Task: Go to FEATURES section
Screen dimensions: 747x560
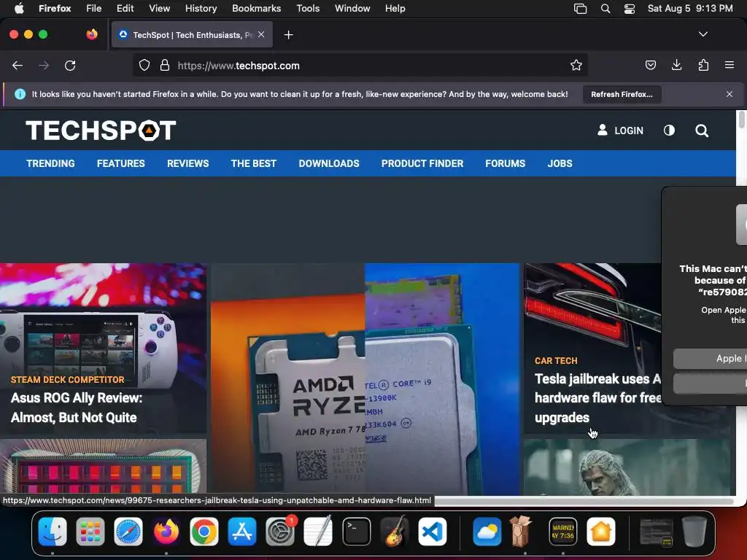Action: pos(120,163)
